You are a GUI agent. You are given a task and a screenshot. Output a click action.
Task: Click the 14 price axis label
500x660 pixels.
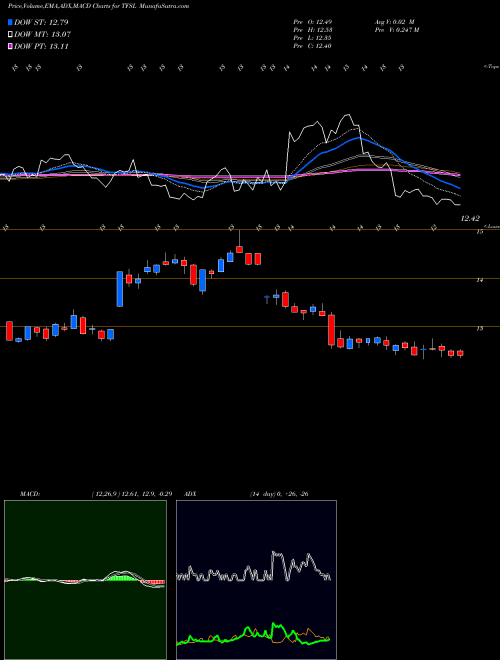pos(479,281)
